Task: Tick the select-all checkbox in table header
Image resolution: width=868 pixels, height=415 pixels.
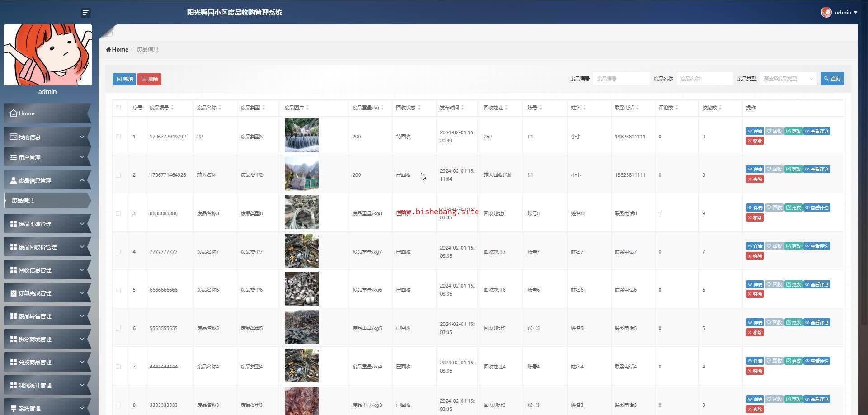Action: coord(118,108)
